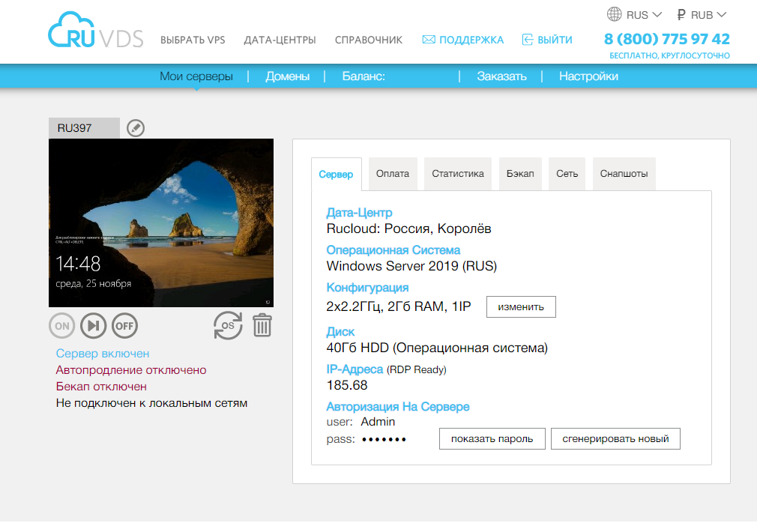This screenshot has height=532, width=757.
Task: Click the Сервер включен status text
Action: 103,354
